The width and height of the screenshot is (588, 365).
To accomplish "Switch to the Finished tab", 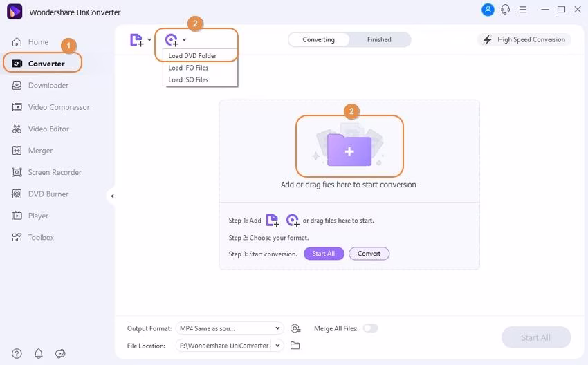I will (x=379, y=40).
